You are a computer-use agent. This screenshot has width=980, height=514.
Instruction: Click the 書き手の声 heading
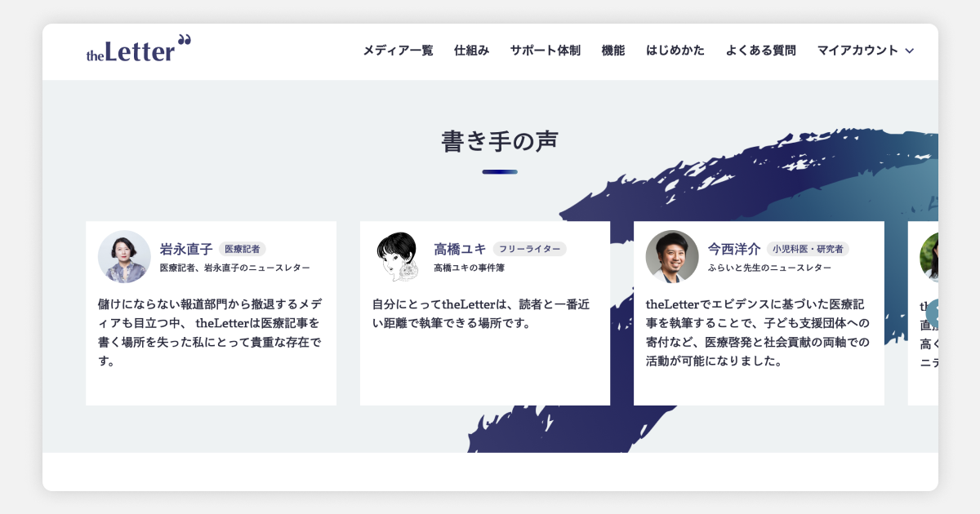[x=500, y=141]
